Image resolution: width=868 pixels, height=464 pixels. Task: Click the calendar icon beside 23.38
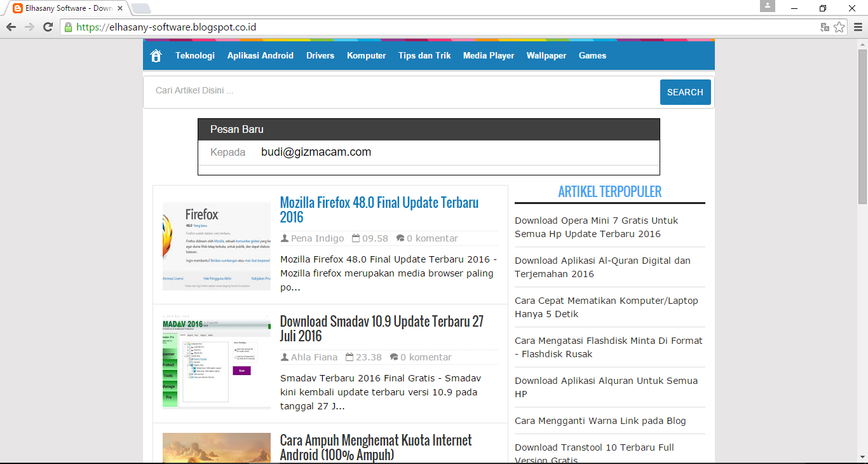350,357
